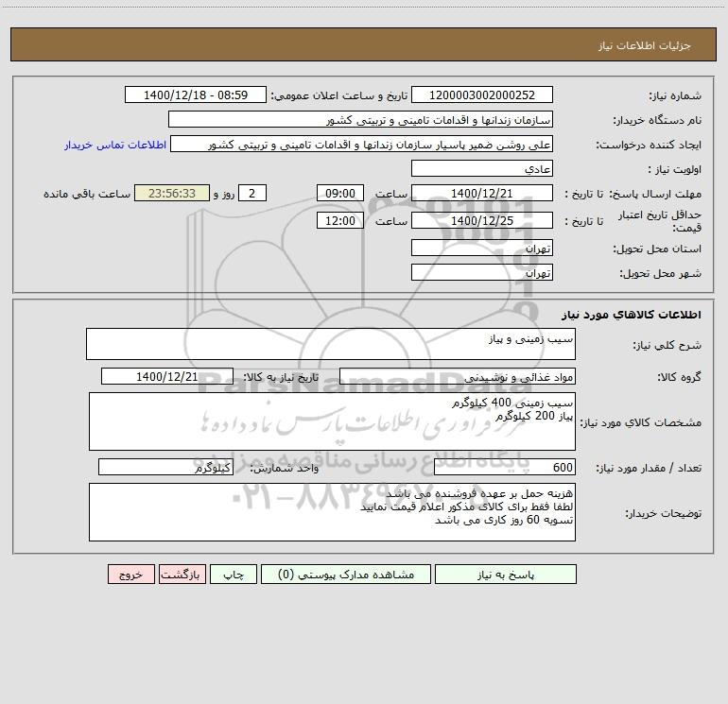Screen dimensions: 728x704
Task: Click delivery province field تهران
Action: [x=482, y=248]
